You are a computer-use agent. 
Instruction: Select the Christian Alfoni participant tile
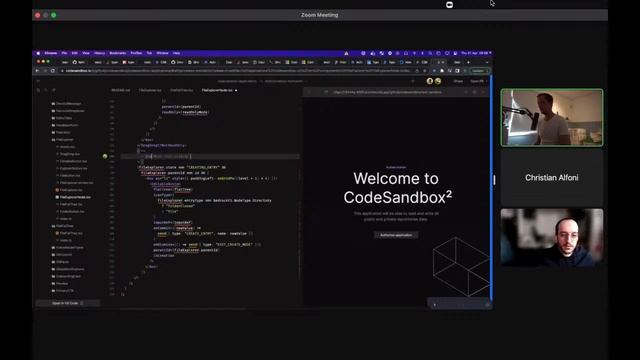[x=552, y=178]
